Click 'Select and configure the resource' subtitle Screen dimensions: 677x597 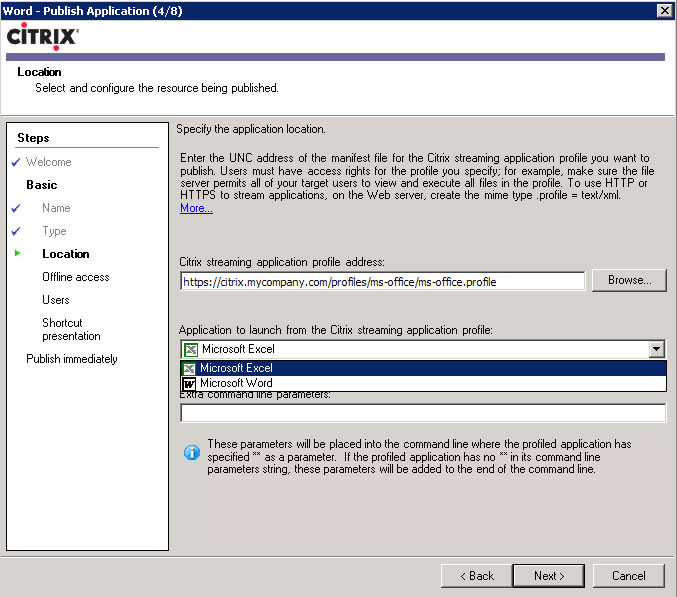pos(157,88)
